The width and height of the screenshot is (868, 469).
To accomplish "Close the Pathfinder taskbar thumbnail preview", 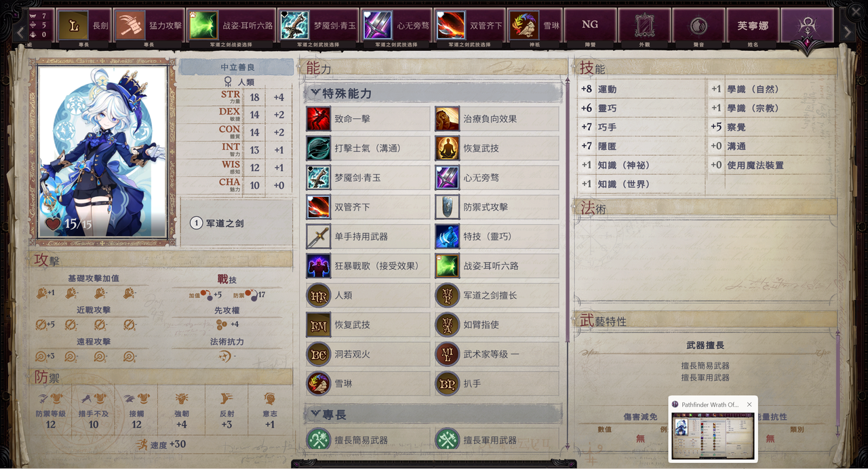I will pyautogui.click(x=749, y=405).
